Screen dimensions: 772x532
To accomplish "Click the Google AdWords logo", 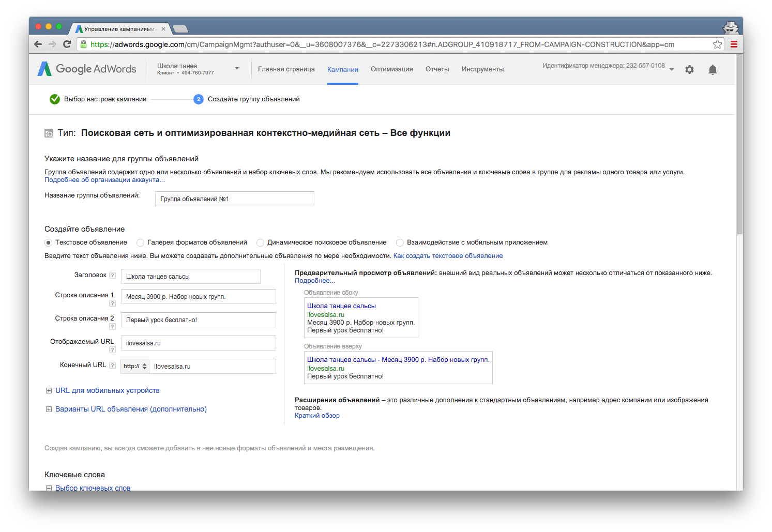I will 87,69.
